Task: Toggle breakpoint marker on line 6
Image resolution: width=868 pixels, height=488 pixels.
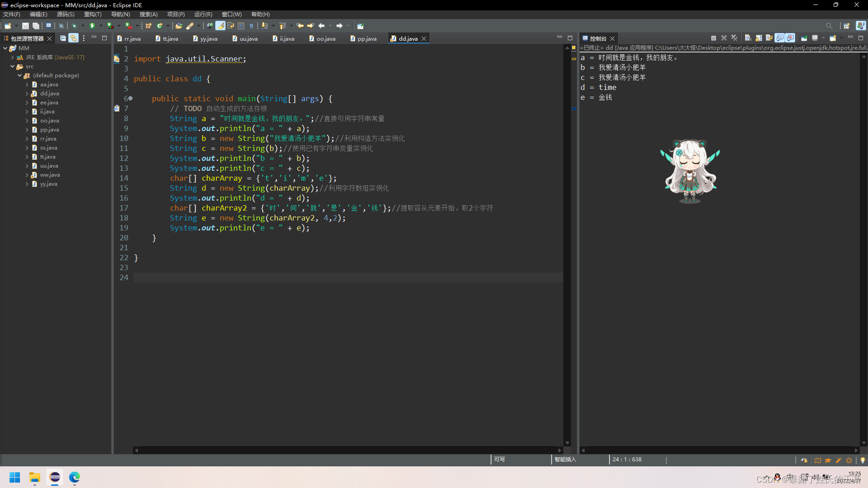Action: coord(117,99)
